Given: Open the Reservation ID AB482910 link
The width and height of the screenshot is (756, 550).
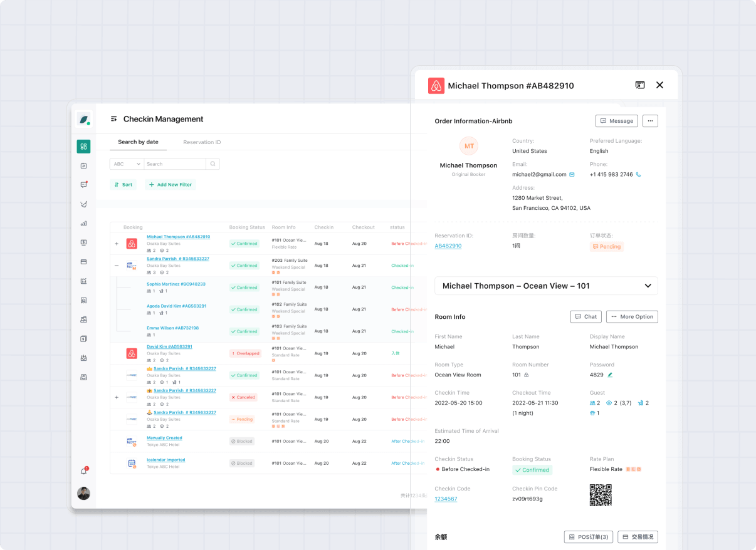Looking at the screenshot, I should 448,246.
